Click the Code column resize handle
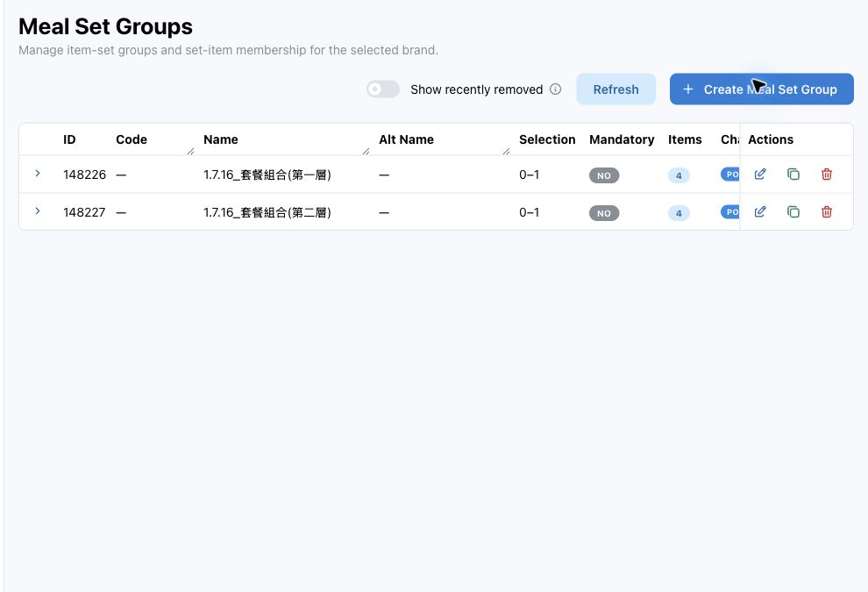This screenshot has width=868, height=592. click(x=190, y=151)
